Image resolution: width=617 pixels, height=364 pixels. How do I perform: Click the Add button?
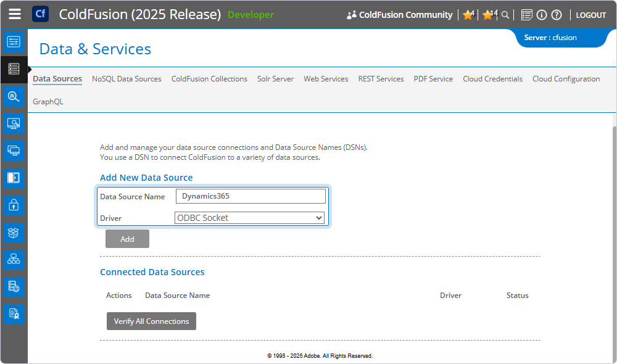tap(127, 239)
